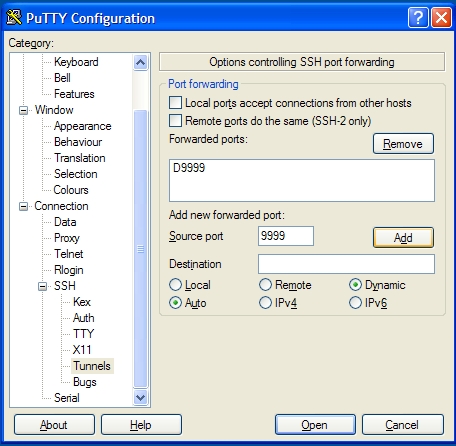Select the Dynamic radio button

[355, 285]
